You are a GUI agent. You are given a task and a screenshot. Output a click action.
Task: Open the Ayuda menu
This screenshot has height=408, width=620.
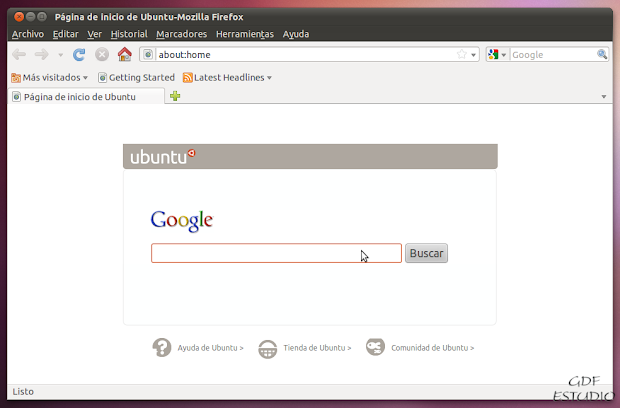(296, 34)
